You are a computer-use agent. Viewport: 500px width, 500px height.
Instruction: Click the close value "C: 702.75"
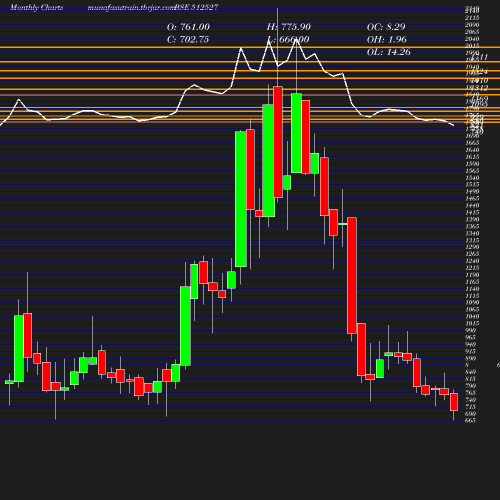click(188, 40)
